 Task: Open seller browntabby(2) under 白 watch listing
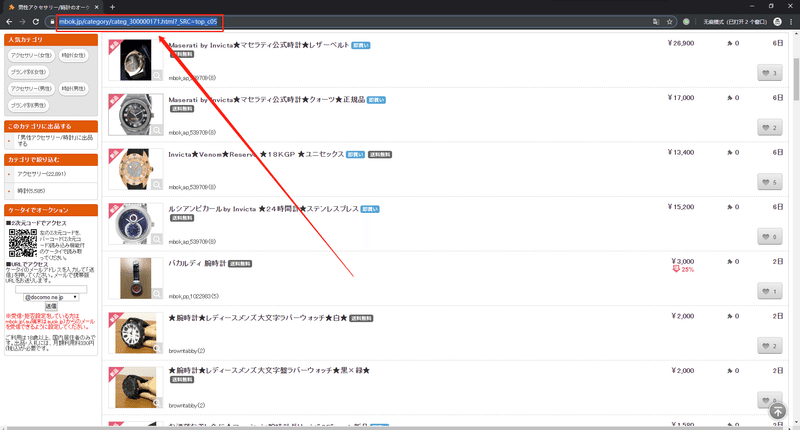(x=187, y=351)
